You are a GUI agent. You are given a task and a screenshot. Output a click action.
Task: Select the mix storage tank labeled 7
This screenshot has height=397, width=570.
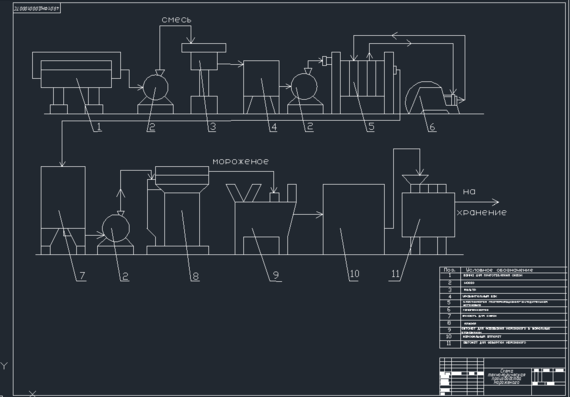pyautogui.click(x=63, y=210)
